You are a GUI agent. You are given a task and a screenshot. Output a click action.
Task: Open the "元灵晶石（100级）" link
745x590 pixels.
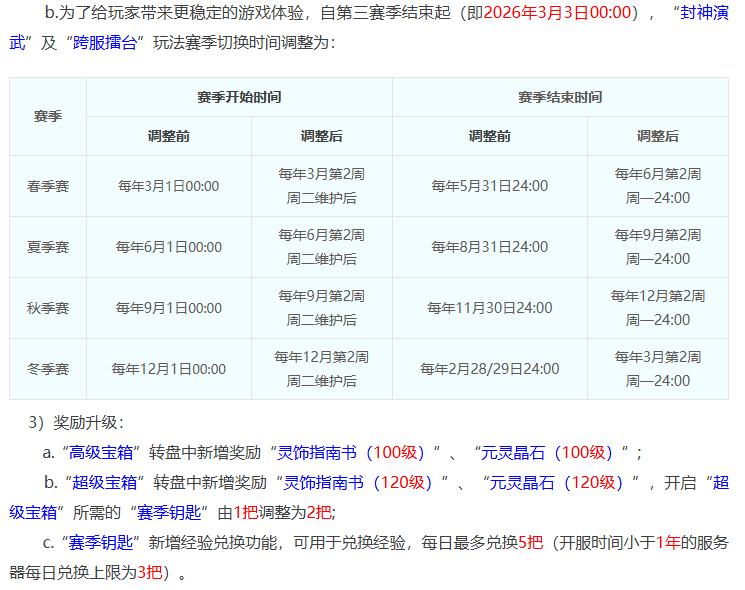549,453
